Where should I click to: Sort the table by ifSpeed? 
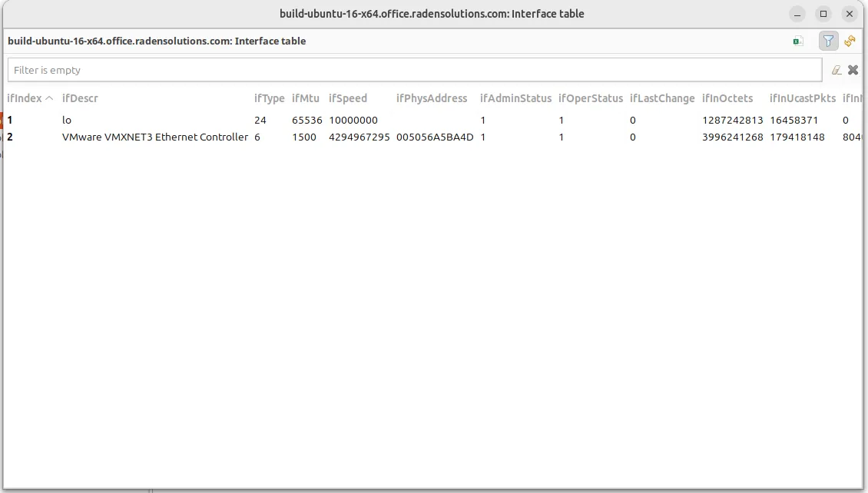[347, 98]
